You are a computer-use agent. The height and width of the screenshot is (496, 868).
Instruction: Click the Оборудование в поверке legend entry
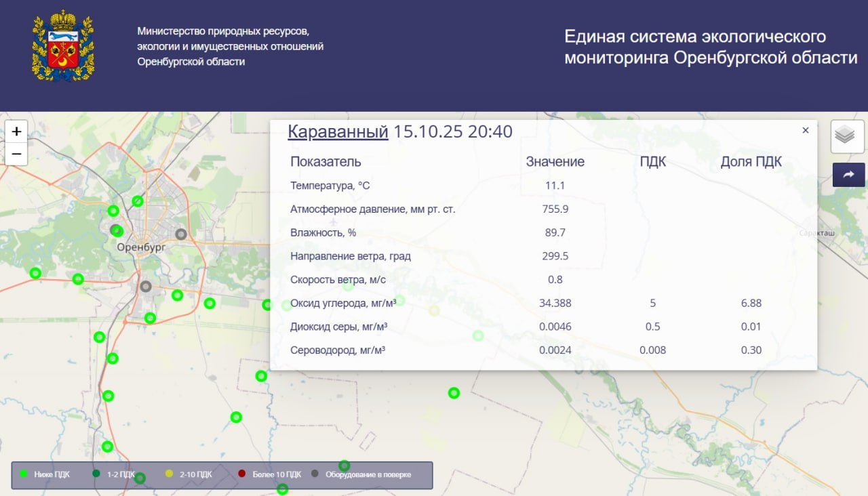(361, 474)
